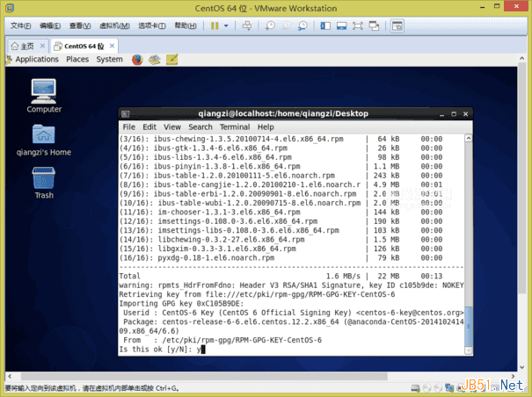The height and width of the screenshot is (397, 532).
Task: Click the terminal scrollbar down arrow
Action: [468, 350]
